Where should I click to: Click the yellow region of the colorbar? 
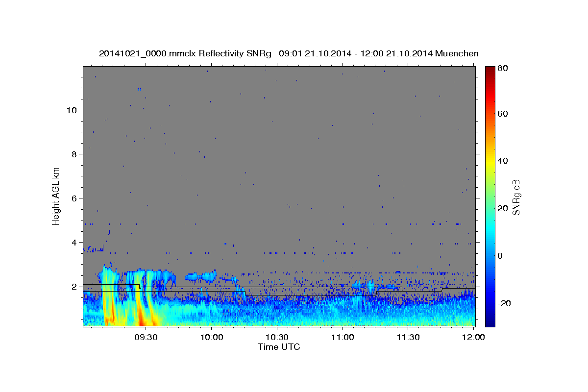point(490,162)
